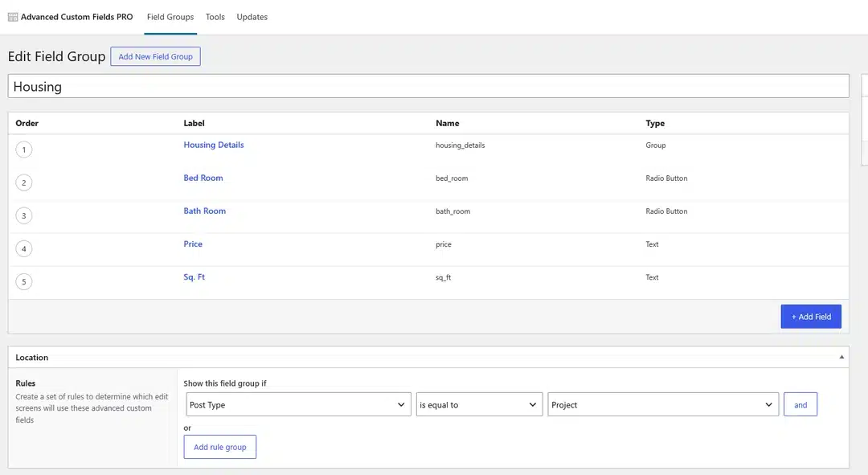Open the Bath Room field
The image size is (868, 475).
click(205, 211)
